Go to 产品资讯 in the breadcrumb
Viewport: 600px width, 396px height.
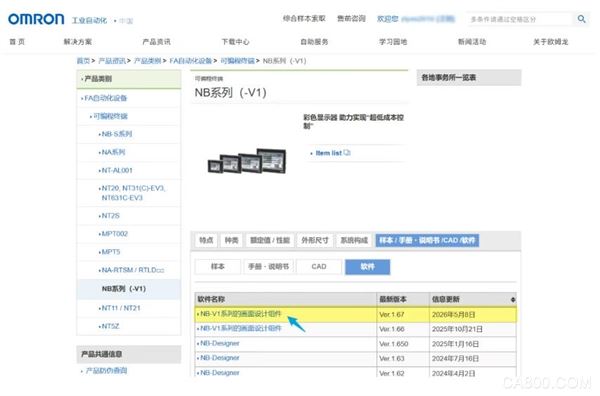(112, 61)
